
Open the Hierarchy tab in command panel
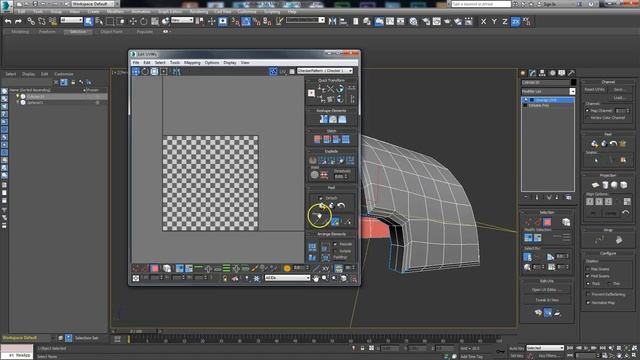(x=542, y=73)
